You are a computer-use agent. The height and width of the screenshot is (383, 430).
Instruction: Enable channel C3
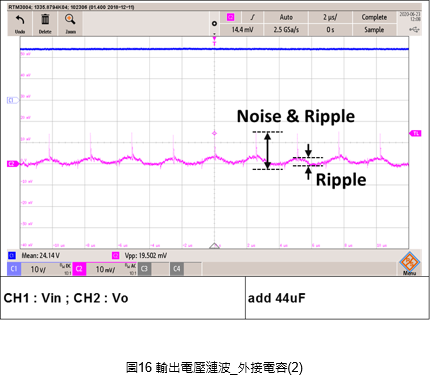pyautogui.click(x=154, y=269)
